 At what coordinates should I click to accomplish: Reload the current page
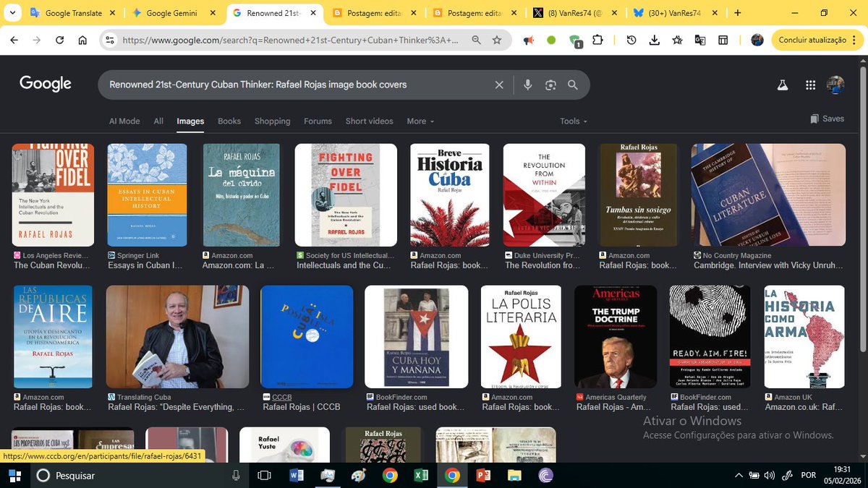coord(59,40)
